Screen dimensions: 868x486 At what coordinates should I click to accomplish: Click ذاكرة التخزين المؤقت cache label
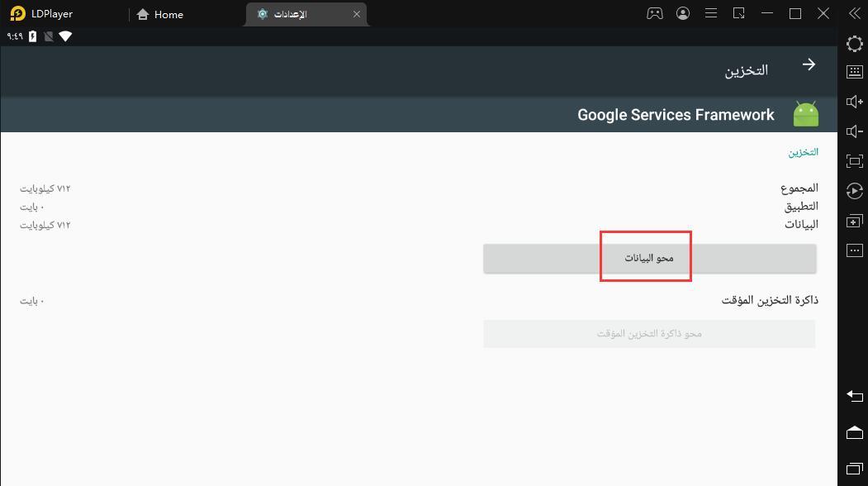coord(770,300)
